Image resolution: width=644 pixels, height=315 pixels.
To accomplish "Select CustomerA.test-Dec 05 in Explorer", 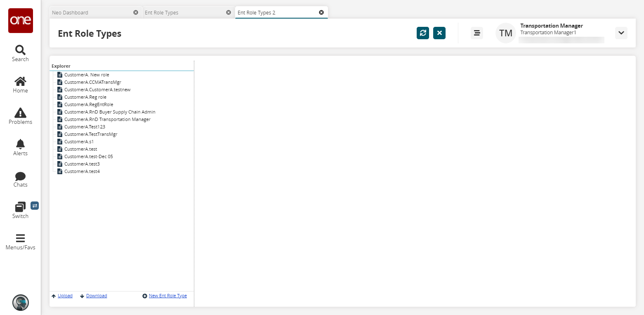I will (89, 156).
